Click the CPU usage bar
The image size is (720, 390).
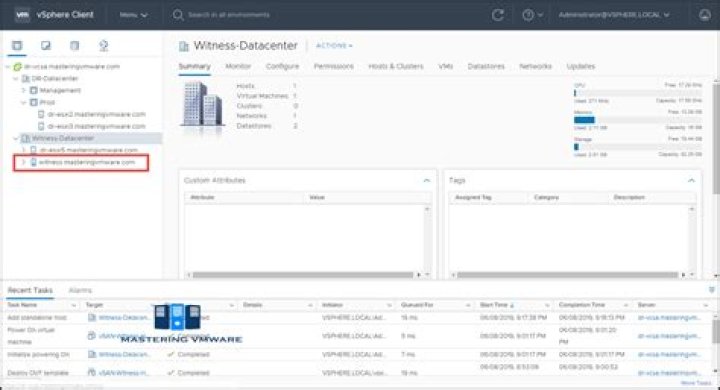pyautogui.click(x=638, y=93)
